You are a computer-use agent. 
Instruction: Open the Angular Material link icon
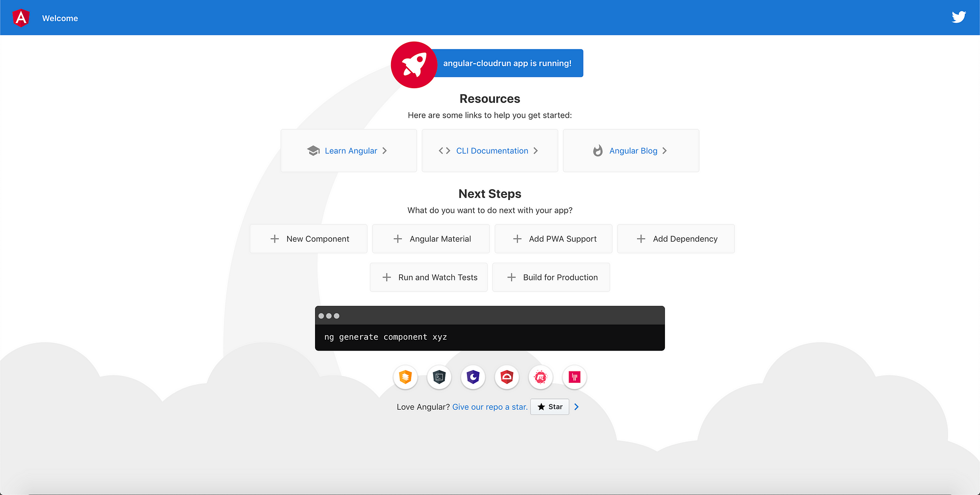(405, 377)
